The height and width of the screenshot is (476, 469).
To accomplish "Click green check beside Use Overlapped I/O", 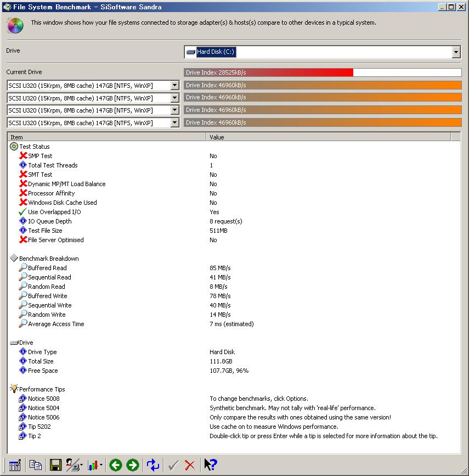I will [x=22, y=211].
